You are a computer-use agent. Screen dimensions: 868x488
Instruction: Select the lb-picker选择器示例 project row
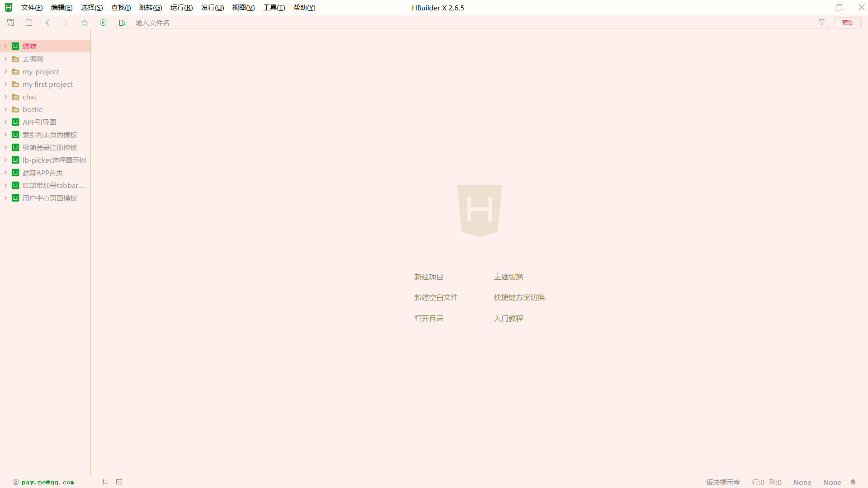(45, 160)
